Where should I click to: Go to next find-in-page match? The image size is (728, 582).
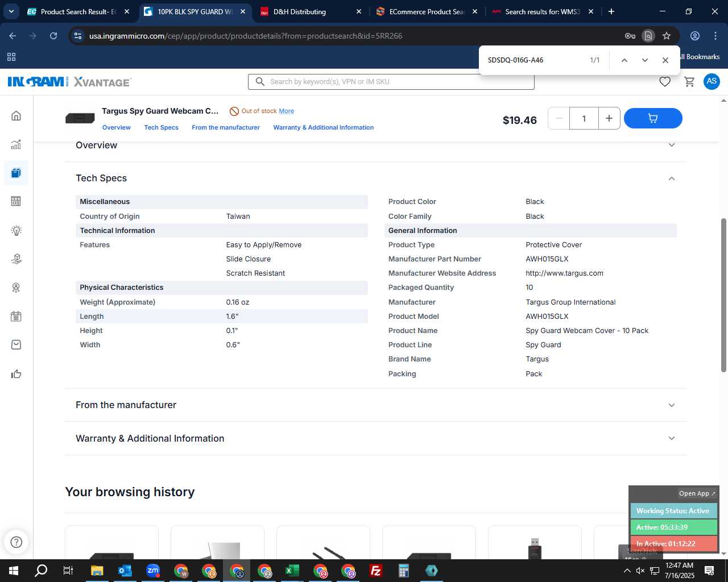coord(644,60)
